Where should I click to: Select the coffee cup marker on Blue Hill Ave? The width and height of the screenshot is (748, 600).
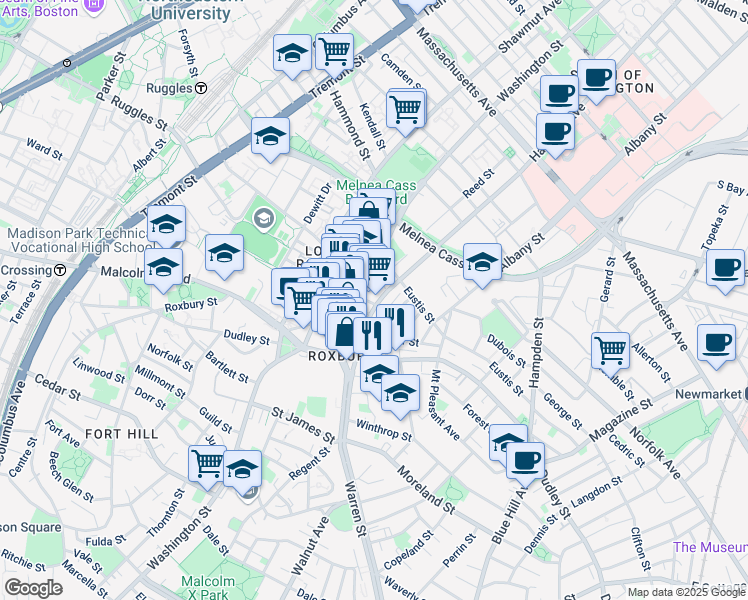[x=525, y=464]
